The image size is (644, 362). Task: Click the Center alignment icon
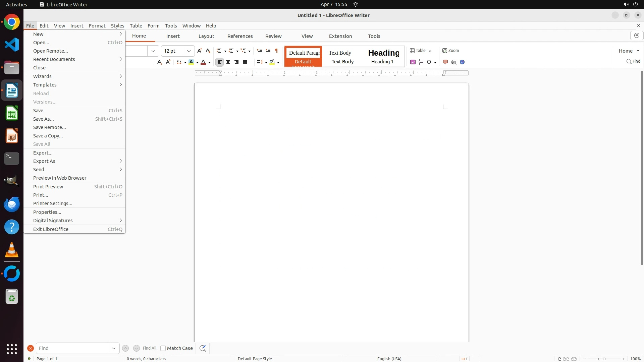pyautogui.click(x=228, y=62)
